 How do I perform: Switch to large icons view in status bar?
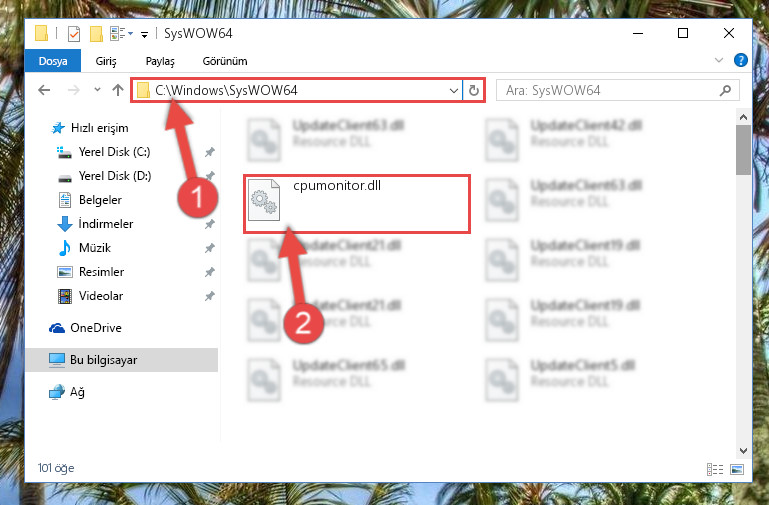(737, 469)
